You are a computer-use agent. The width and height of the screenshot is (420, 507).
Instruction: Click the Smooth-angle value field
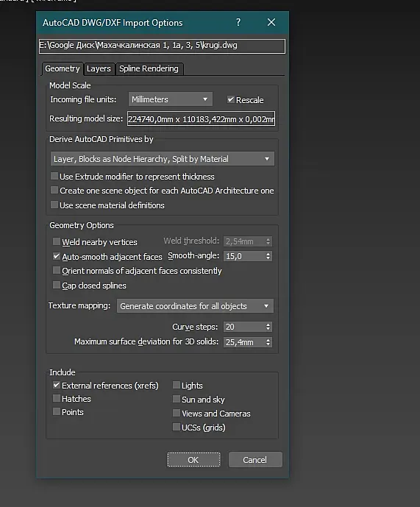click(x=243, y=256)
